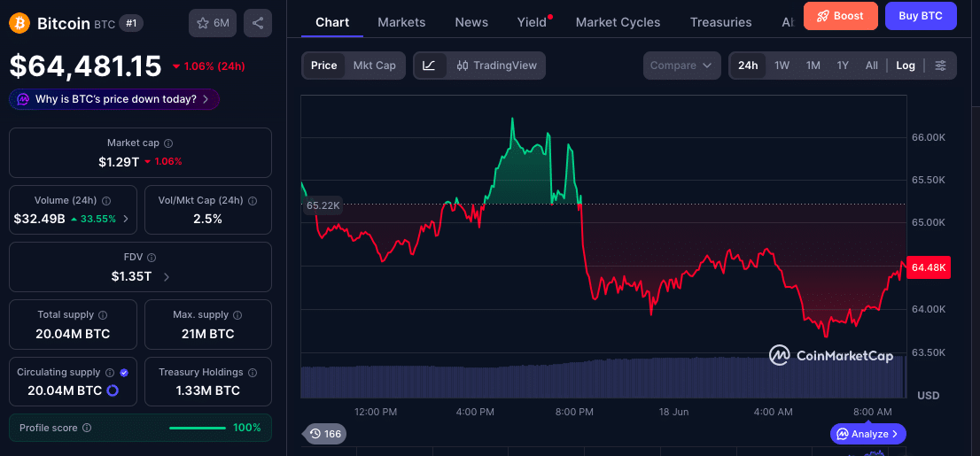Select the All time range
The height and width of the screenshot is (456, 980).
point(871,66)
